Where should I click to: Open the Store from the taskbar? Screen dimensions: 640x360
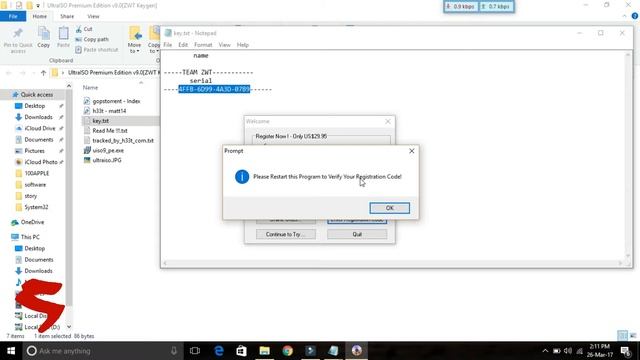tap(241, 351)
